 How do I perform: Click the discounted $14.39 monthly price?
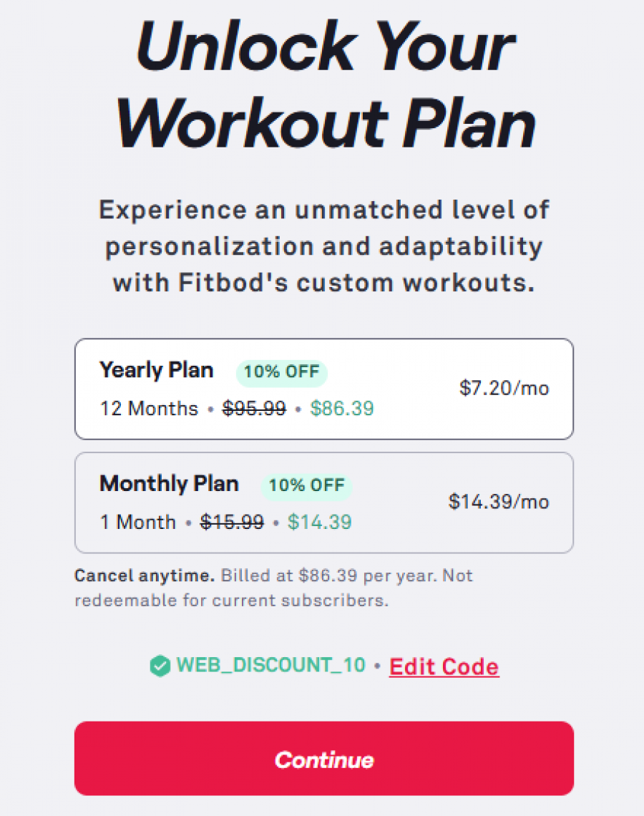pos(320,522)
